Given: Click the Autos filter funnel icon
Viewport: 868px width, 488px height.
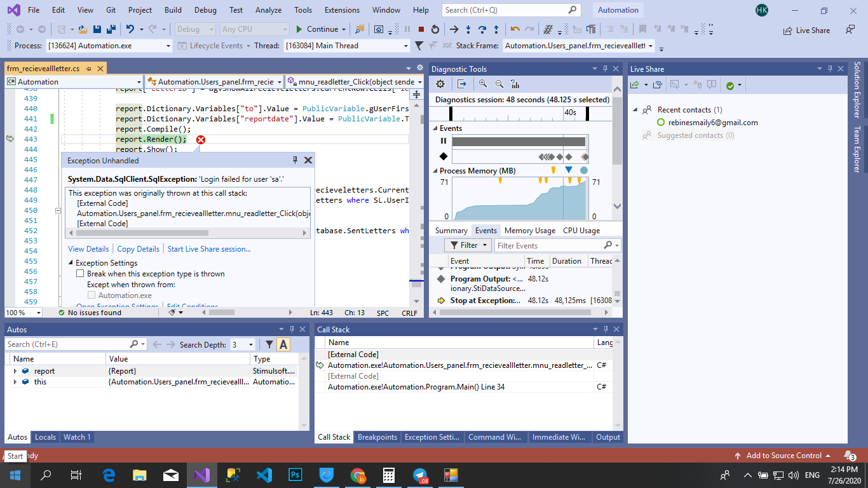Looking at the screenshot, I should pos(269,344).
